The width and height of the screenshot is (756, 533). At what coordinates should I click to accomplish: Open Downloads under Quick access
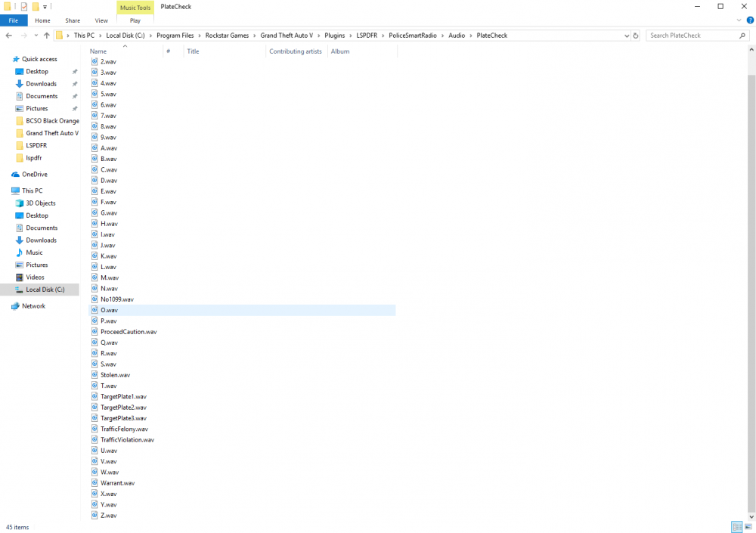tap(41, 84)
